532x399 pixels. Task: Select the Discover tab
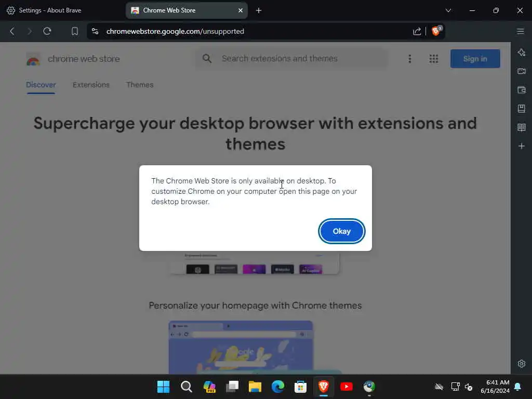point(41,85)
